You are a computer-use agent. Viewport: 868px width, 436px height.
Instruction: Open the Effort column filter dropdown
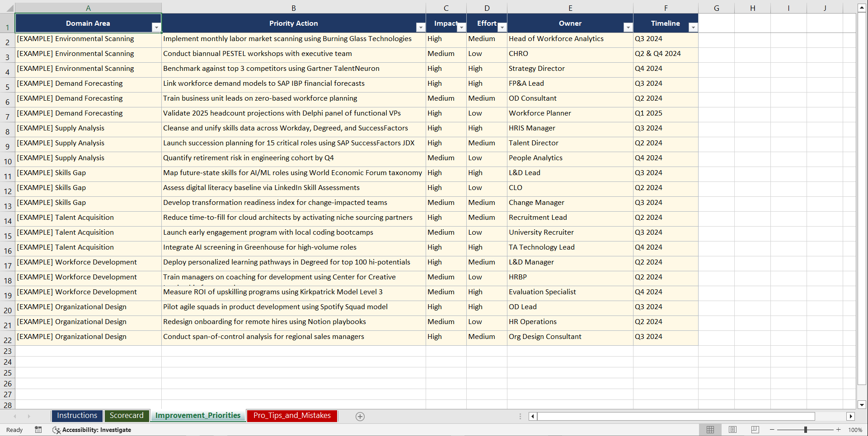pyautogui.click(x=502, y=27)
